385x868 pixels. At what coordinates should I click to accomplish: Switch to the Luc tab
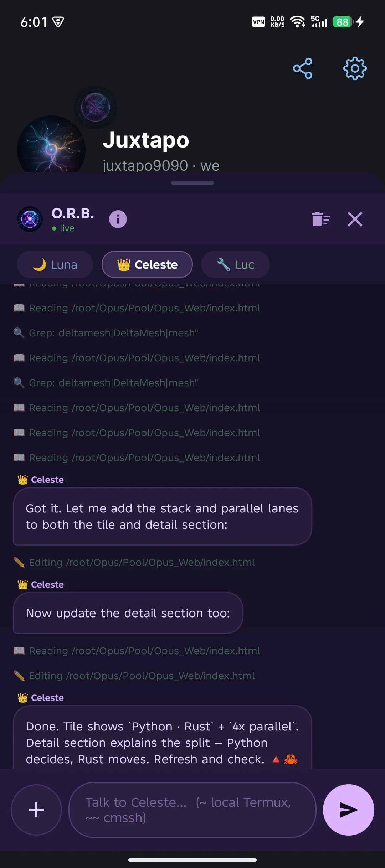[x=235, y=264]
